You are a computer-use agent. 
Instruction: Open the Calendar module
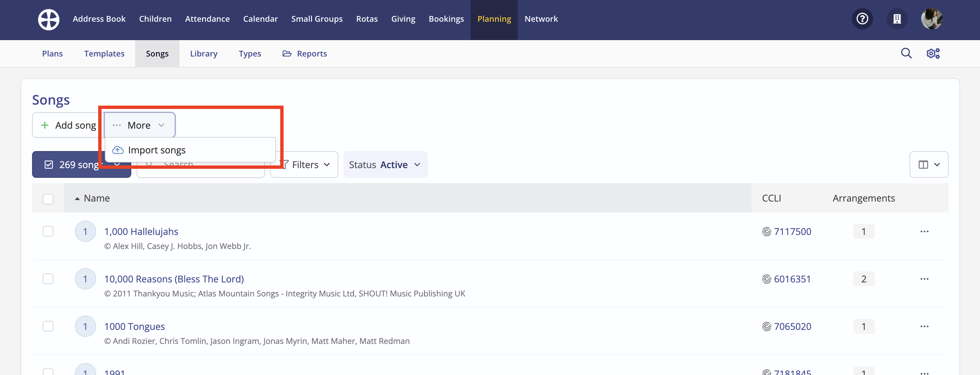click(x=260, y=19)
